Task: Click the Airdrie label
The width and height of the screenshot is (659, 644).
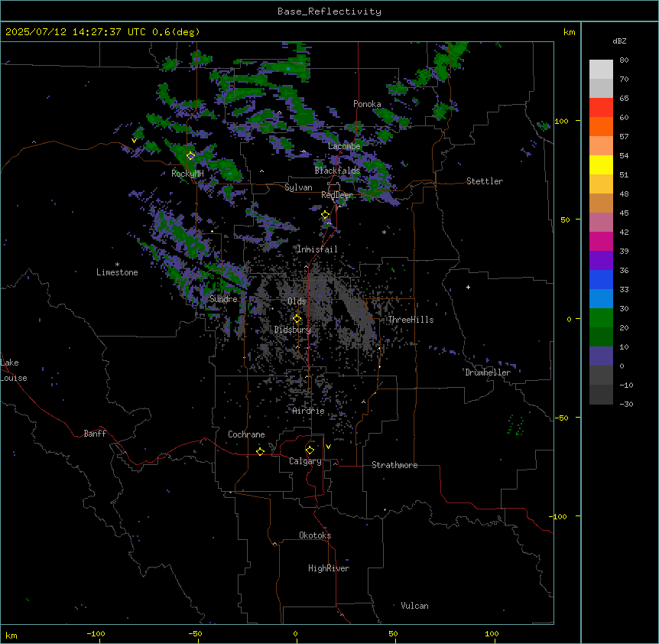Action: [x=309, y=411]
